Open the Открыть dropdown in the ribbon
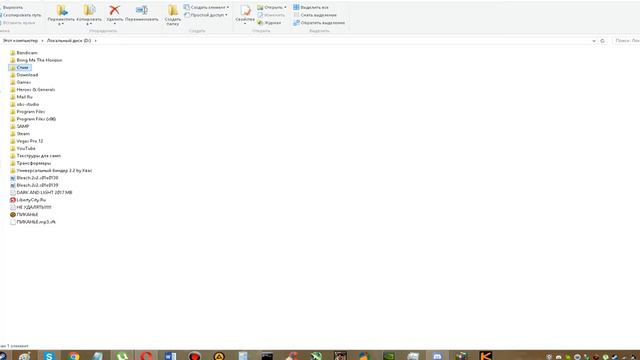This screenshot has width=640, height=360. pyautogui.click(x=272, y=7)
